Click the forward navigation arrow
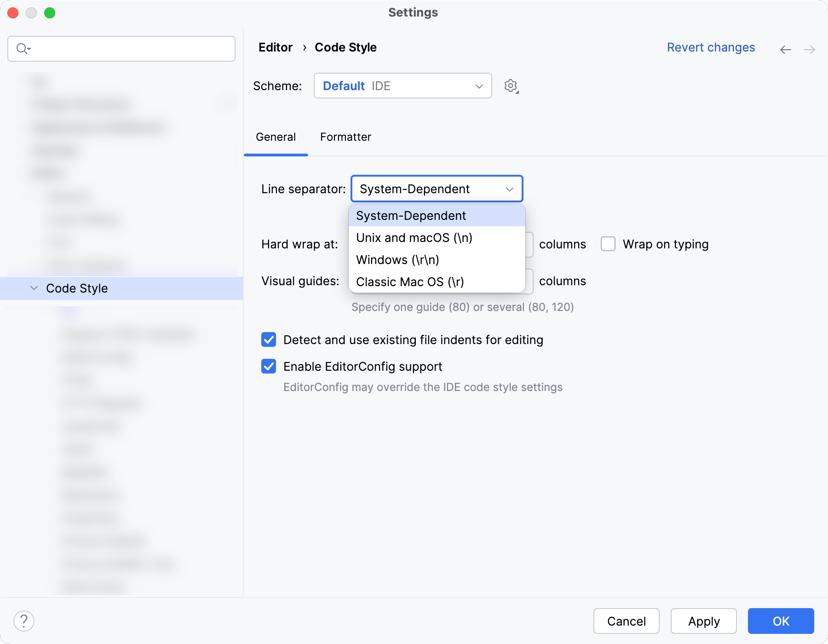 pos(810,50)
